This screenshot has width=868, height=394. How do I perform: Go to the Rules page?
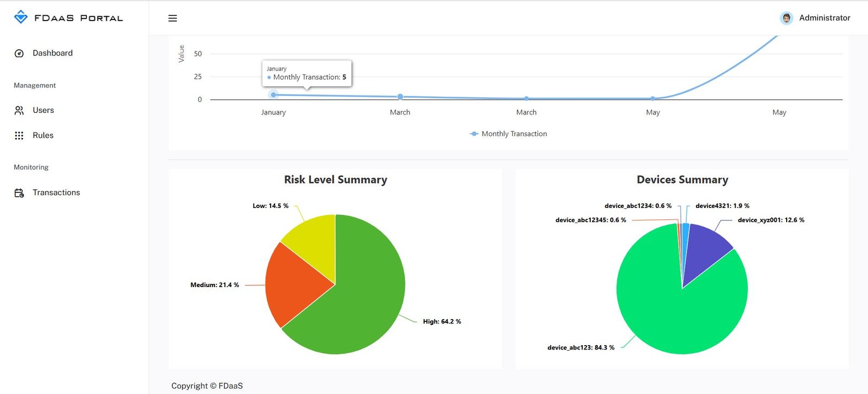click(43, 136)
